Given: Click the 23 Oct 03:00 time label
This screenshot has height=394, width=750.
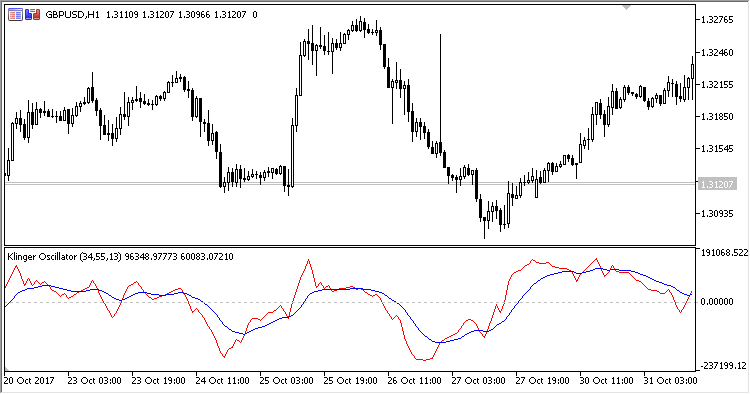Looking at the screenshot, I should pyautogui.click(x=94, y=381).
